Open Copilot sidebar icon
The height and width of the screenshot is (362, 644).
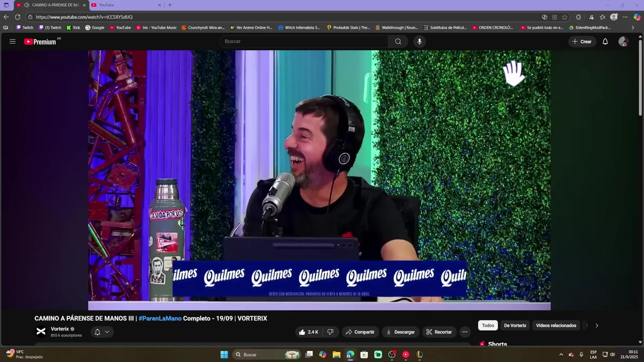coord(637,17)
